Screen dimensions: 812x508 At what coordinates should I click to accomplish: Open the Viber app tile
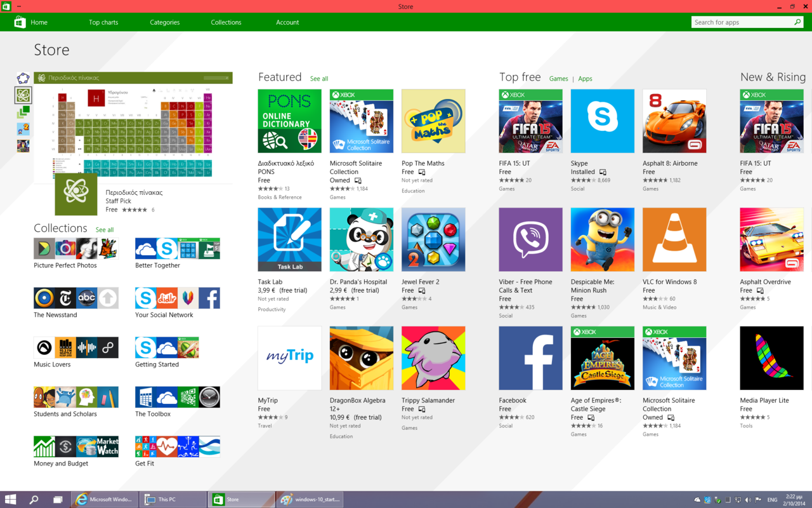530,239
